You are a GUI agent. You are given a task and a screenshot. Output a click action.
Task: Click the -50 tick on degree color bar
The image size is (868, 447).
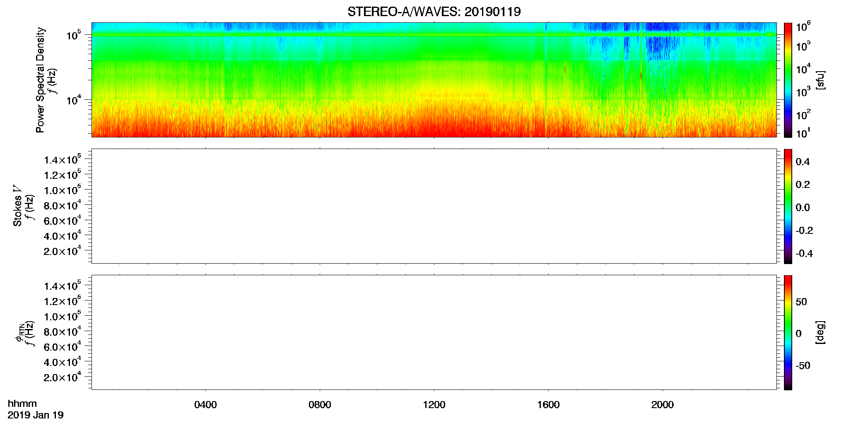pyautogui.click(x=803, y=365)
